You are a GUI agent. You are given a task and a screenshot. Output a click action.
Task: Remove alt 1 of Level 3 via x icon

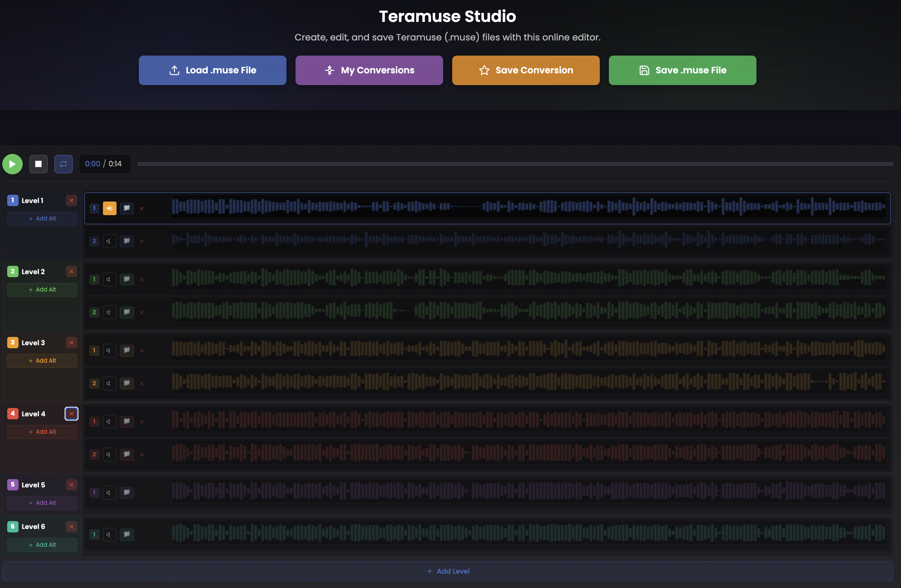pos(142,351)
